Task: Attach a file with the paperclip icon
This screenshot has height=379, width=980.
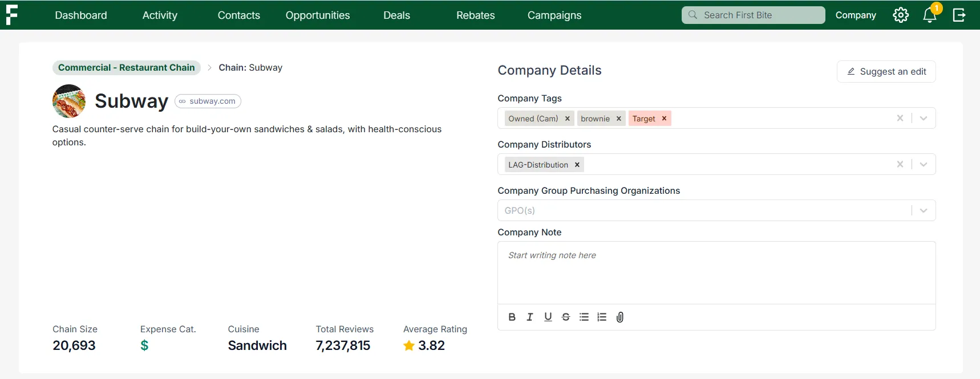Action: [620, 317]
